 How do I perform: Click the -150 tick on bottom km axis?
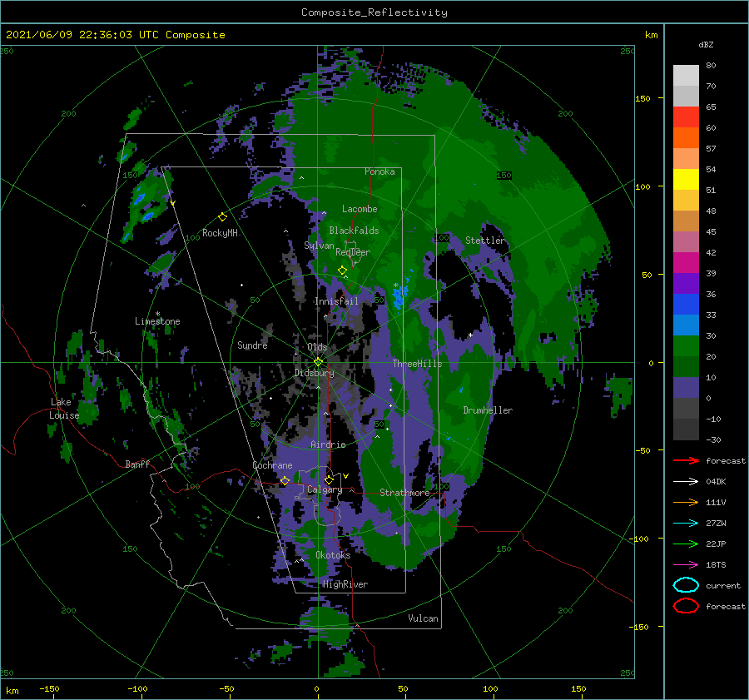point(49,688)
